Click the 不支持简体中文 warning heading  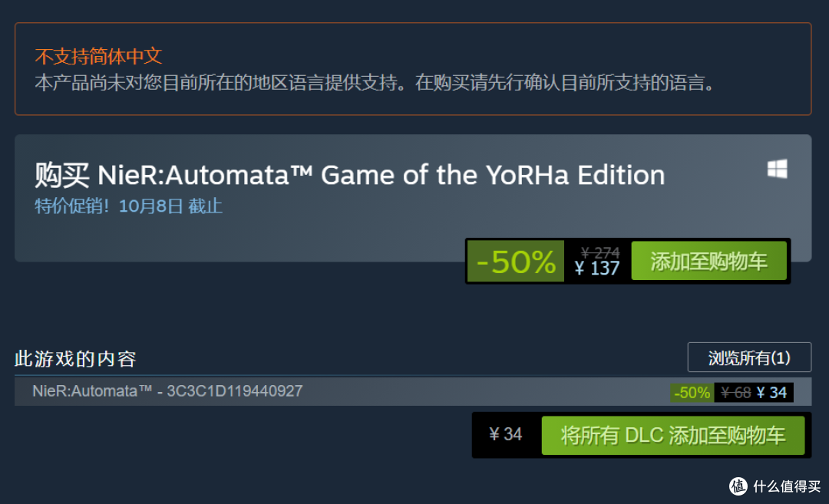point(98,56)
